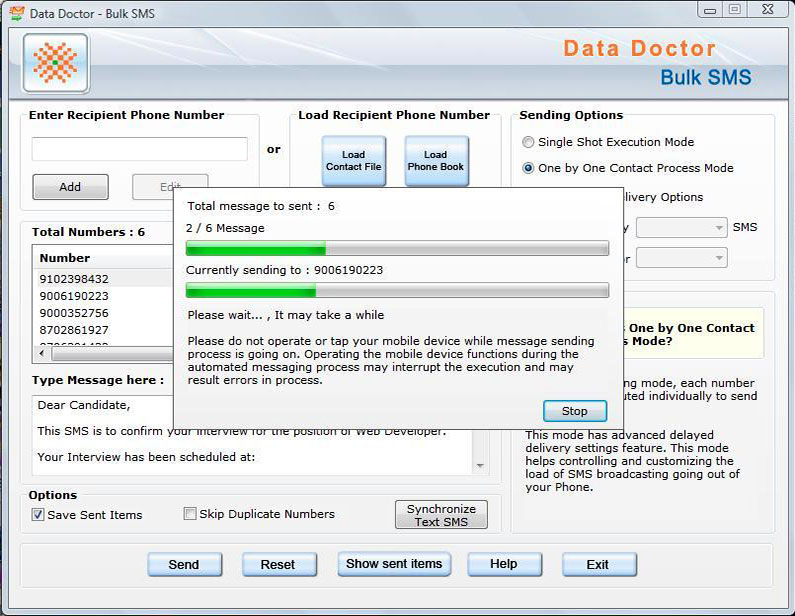This screenshot has width=795, height=616.
Task: Click 'Total message to sent : 6' text
Action: pos(261,206)
